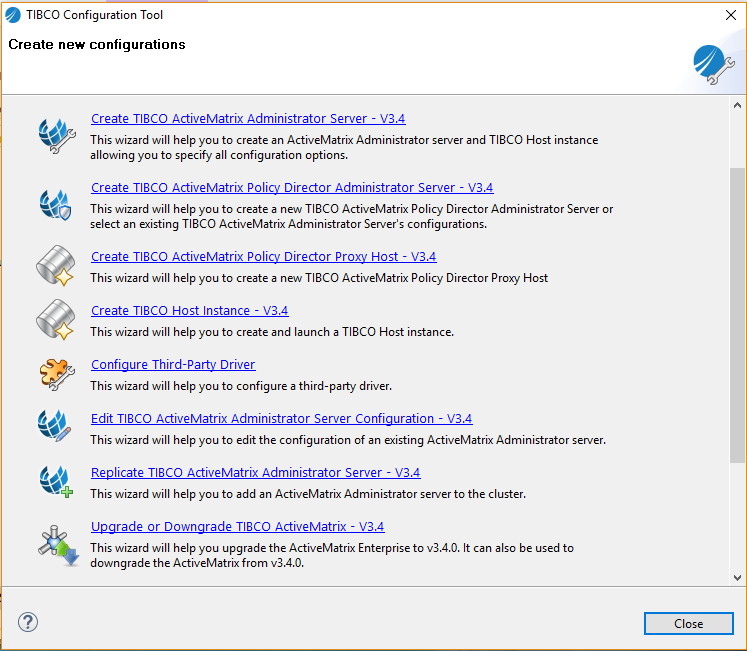Click the TIBCO Host Instance database icon
Image resolution: width=747 pixels, height=651 pixels.
point(55,319)
